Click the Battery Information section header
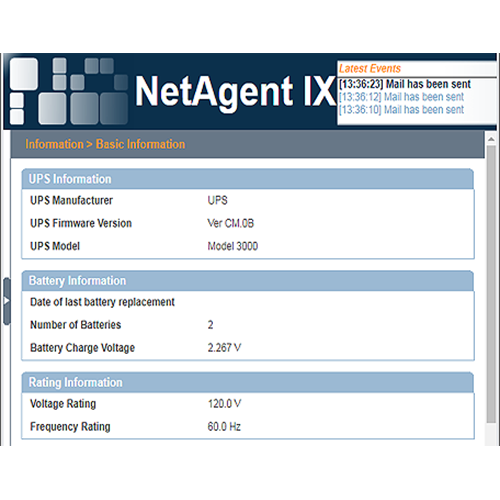 point(248,281)
